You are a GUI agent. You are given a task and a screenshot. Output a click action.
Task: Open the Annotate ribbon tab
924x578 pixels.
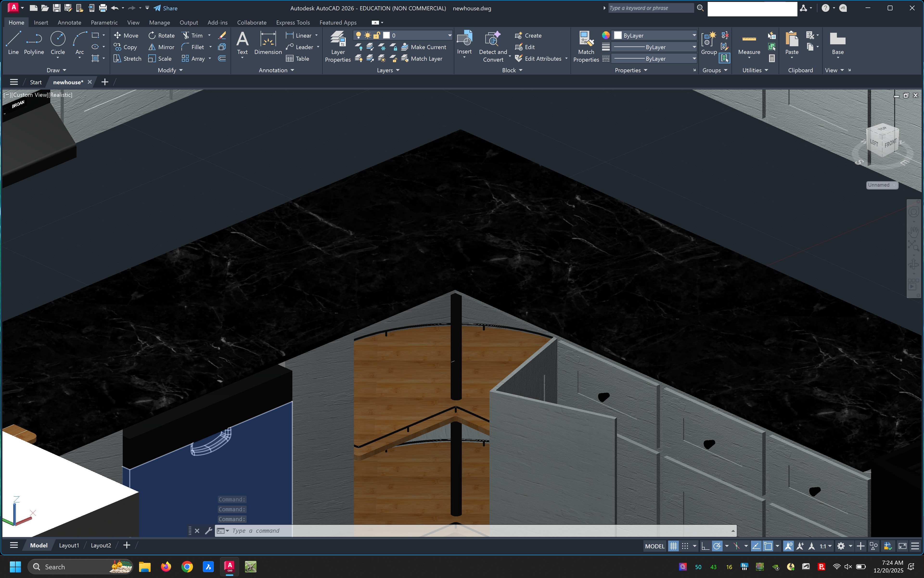point(69,23)
